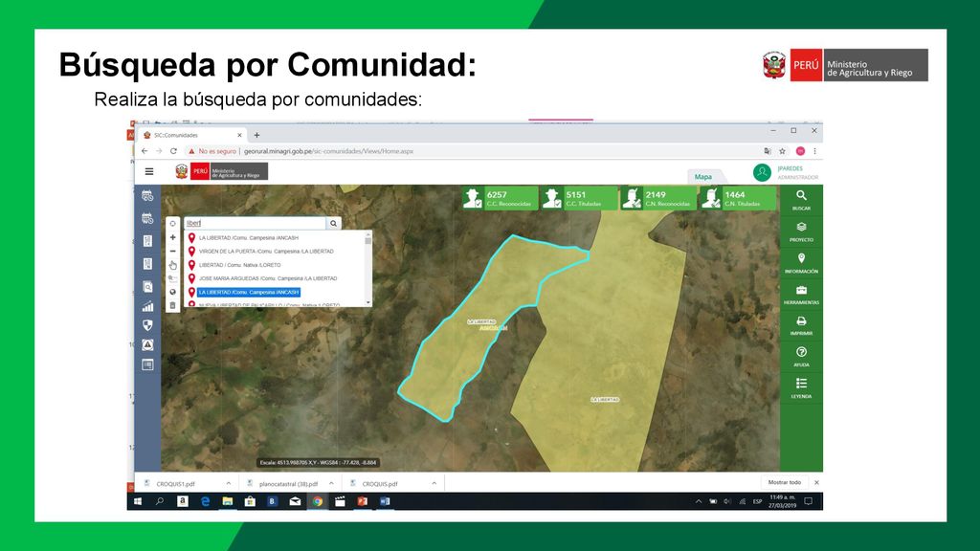Select the first LA LIBERTAD /ANCASH result
980x551 pixels.
pos(249,238)
